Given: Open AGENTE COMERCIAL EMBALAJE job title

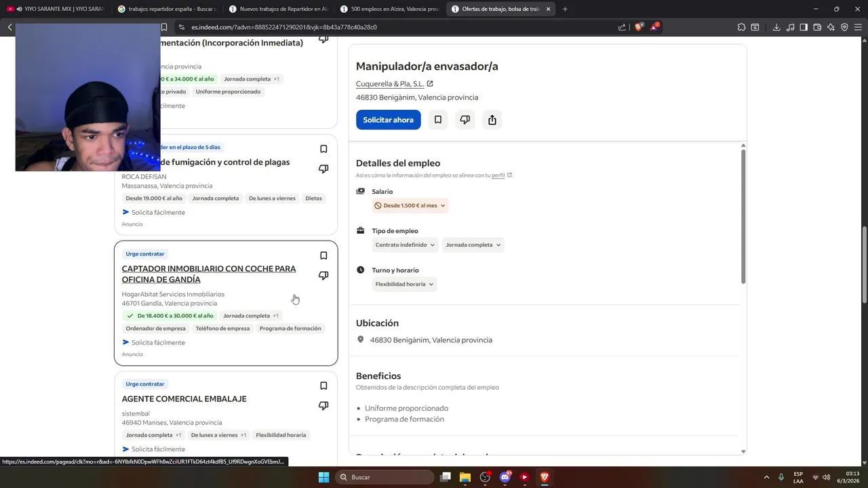Looking at the screenshot, I should [184, 399].
